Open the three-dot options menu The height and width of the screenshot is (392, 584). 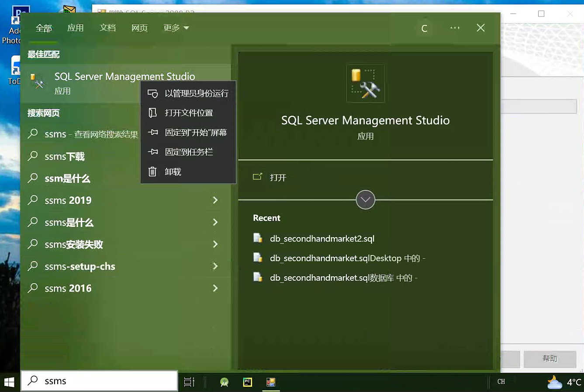pos(455,28)
